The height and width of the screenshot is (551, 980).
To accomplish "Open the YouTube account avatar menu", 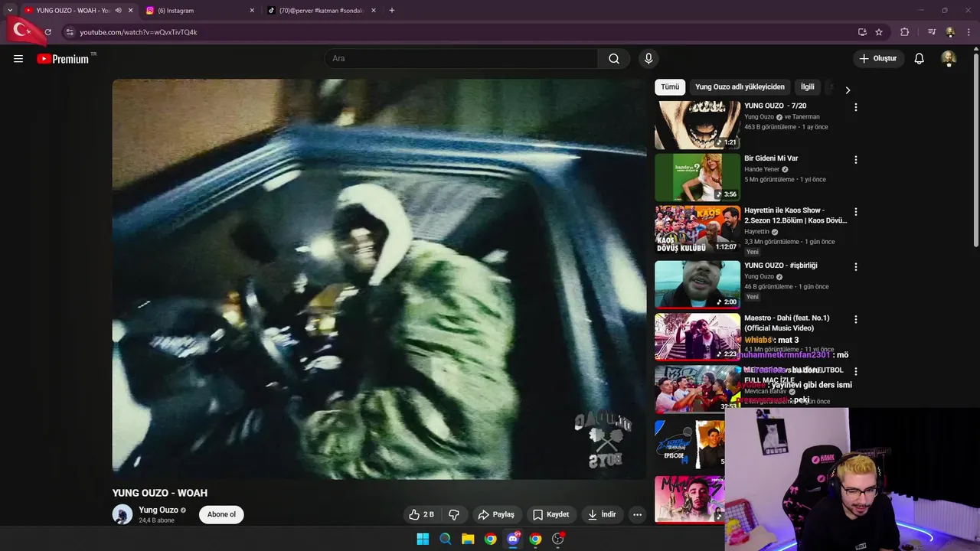I will click(949, 59).
